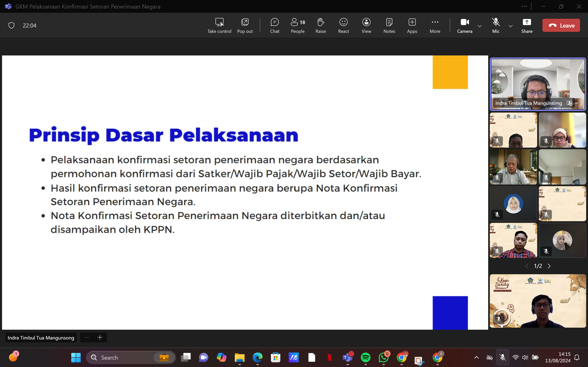The image size is (588, 367).
Task: Open the View layout menu
Action: coord(366,25)
